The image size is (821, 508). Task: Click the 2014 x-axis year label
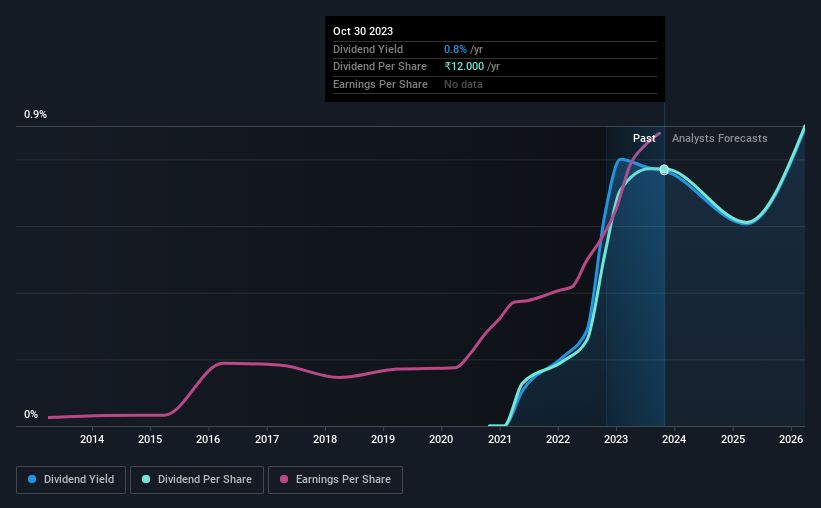tap(92, 439)
